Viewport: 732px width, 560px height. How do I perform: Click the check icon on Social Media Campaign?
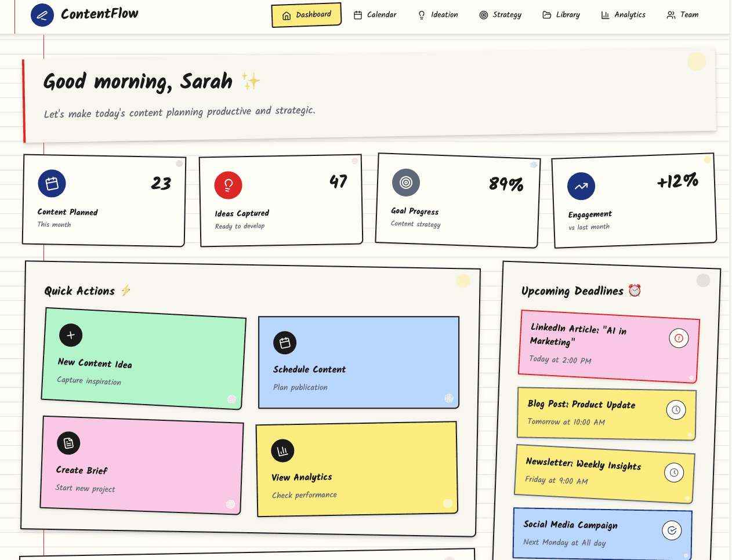(672, 530)
